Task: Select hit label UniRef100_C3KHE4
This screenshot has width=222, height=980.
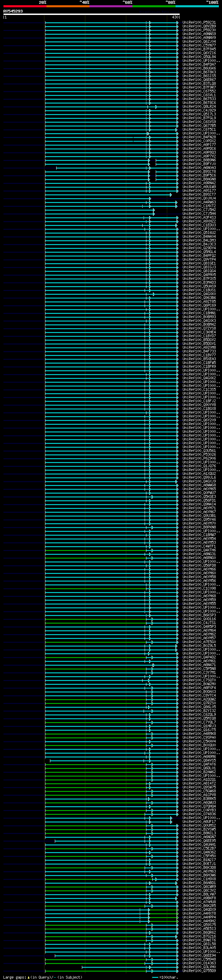Action: [x=199, y=332]
